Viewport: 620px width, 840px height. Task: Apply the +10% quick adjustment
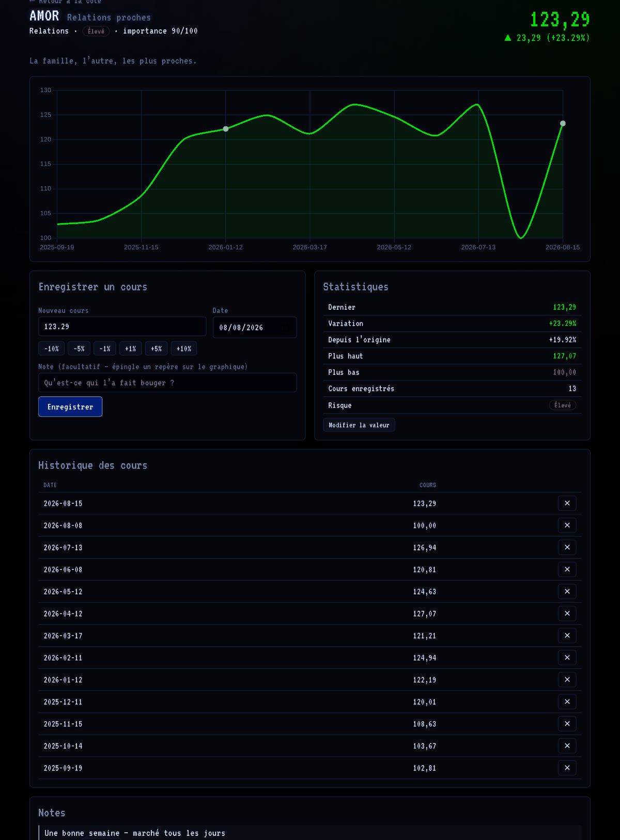click(183, 348)
